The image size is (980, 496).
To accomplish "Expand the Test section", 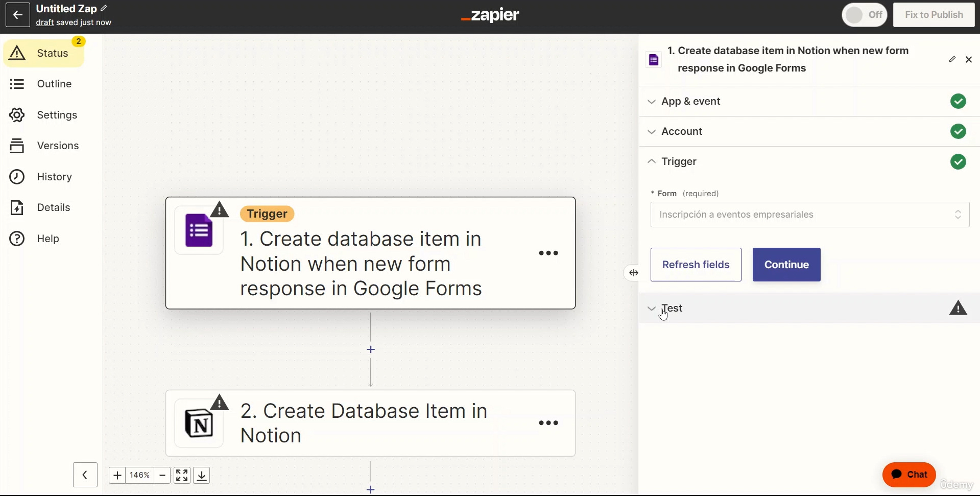I will click(x=809, y=308).
